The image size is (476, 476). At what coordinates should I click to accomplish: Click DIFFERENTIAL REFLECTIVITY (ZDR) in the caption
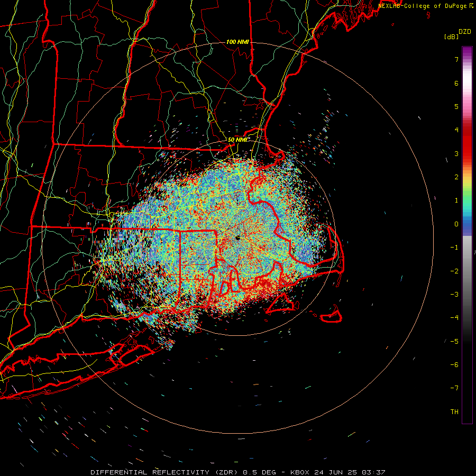pos(166,472)
